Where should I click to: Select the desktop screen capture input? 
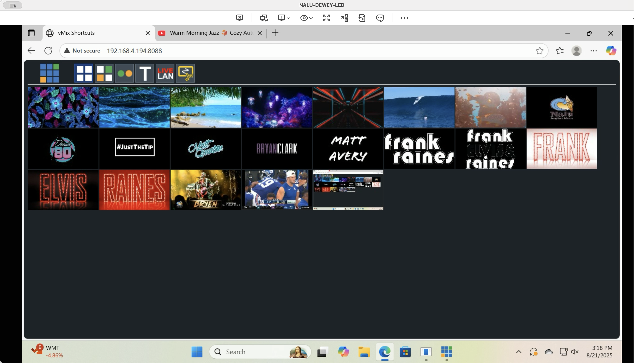pyautogui.click(x=348, y=190)
